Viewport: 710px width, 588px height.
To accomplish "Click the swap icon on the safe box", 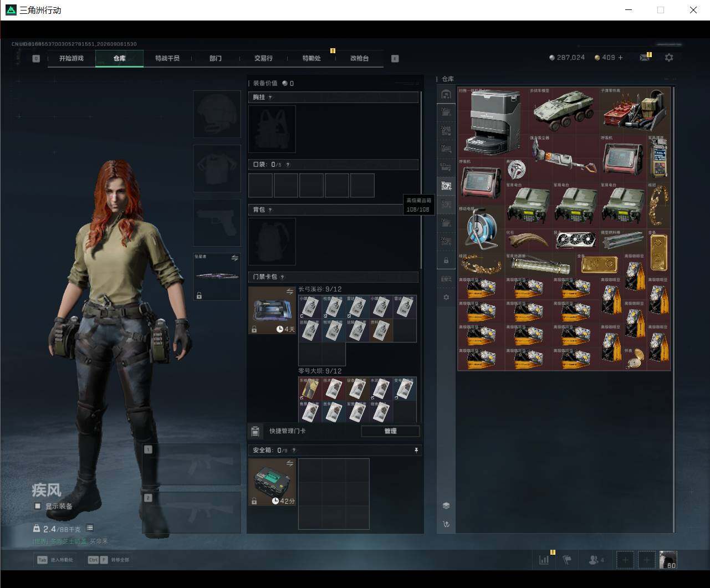I will click(x=290, y=463).
